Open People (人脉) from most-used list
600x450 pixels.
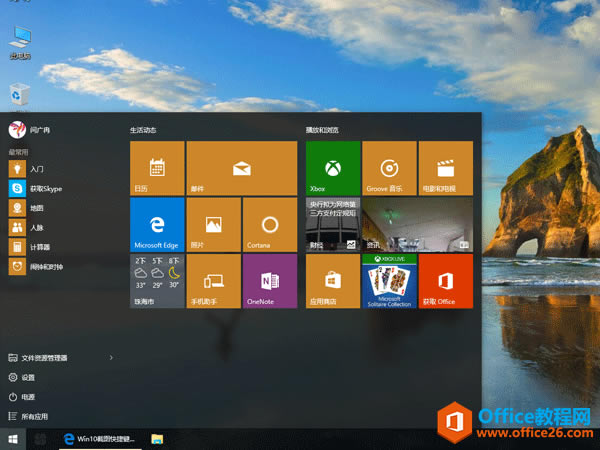(61, 227)
